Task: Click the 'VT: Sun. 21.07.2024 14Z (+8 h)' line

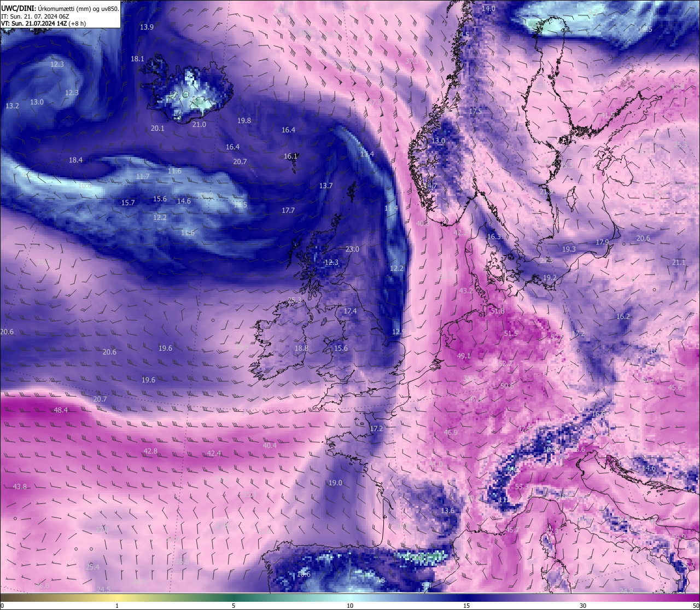Action: pos(43,24)
